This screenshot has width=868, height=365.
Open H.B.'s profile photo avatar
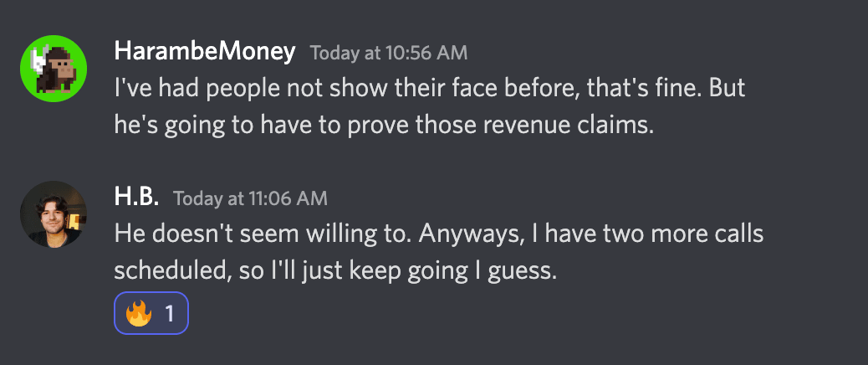click(x=54, y=213)
